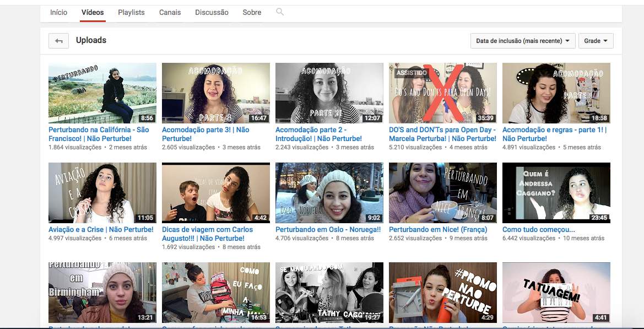Image resolution: width=644 pixels, height=329 pixels.
Task: Click the 5.210 visualizações count text
Action: click(415, 147)
